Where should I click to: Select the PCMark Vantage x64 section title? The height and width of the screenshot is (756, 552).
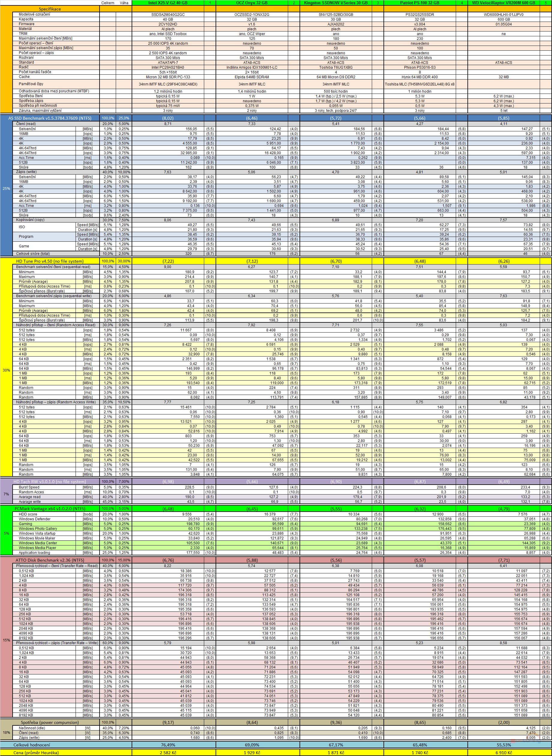click(50, 509)
